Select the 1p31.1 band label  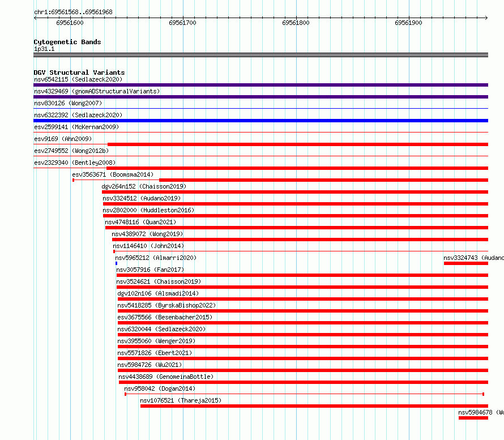[x=44, y=49]
